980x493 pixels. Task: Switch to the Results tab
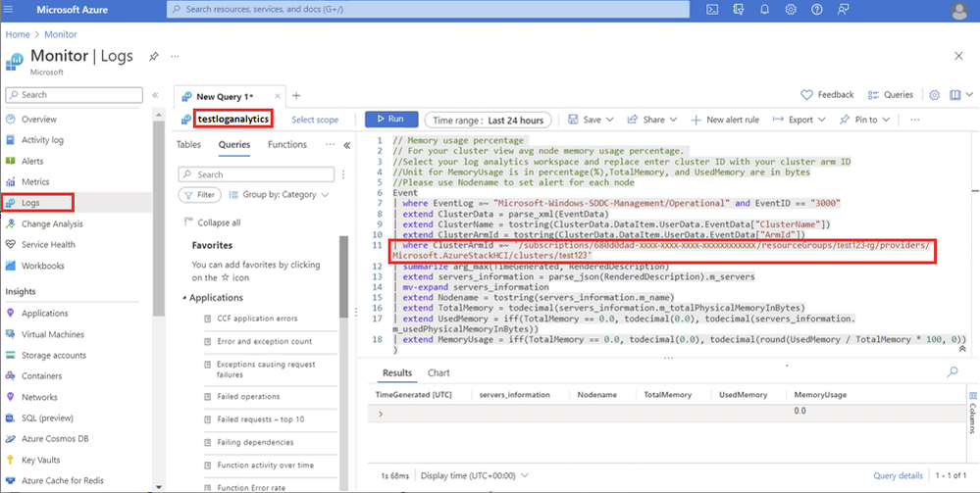pos(397,372)
